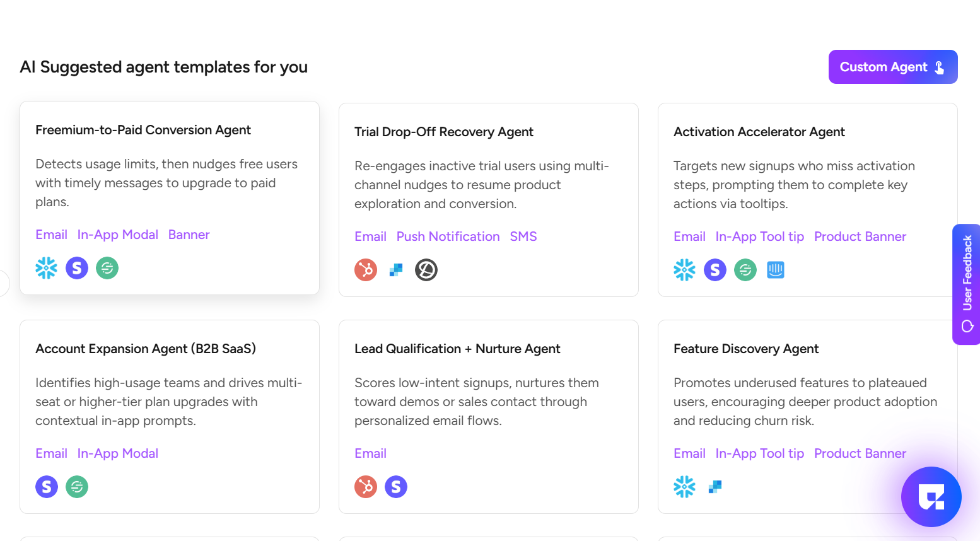This screenshot has width=980, height=541.
Task: Click Intercom icon in Activation Accelerator card
Action: [x=776, y=270]
